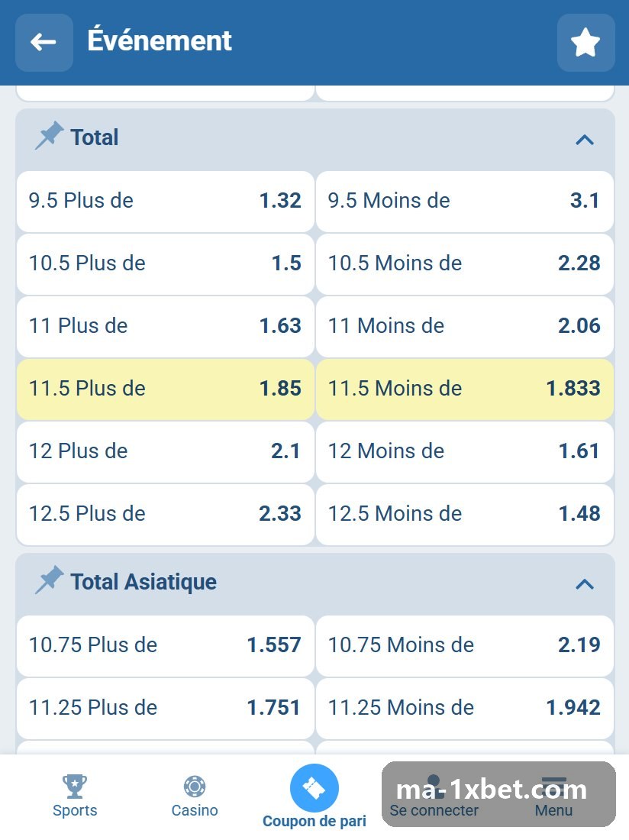Select 10.75 Plus de at 1.557

pyautogui.click(x=166, y=645)
